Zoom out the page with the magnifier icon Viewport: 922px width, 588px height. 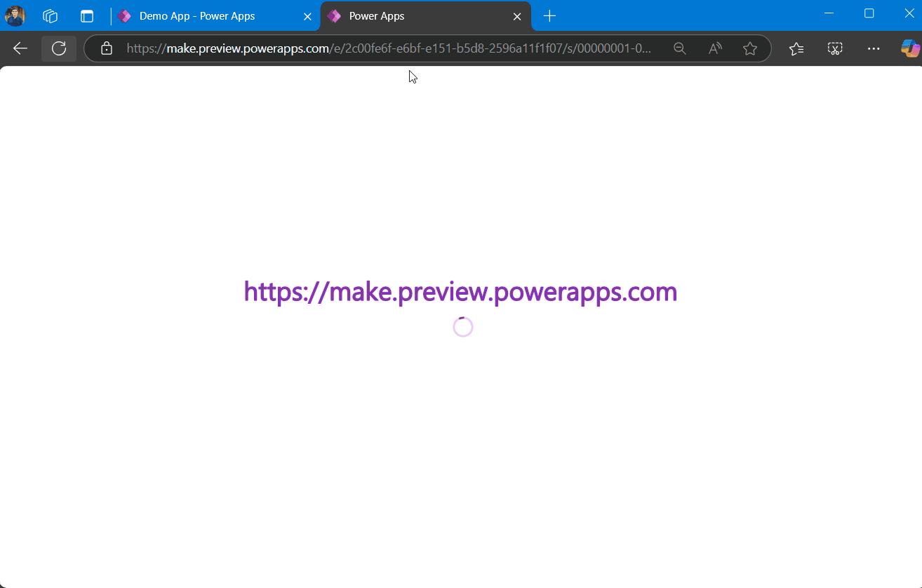[x=679, y=48]
